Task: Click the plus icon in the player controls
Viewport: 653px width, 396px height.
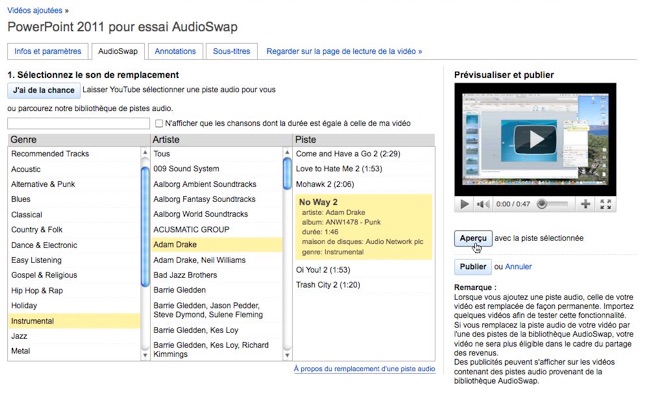Action: point(586,204)
